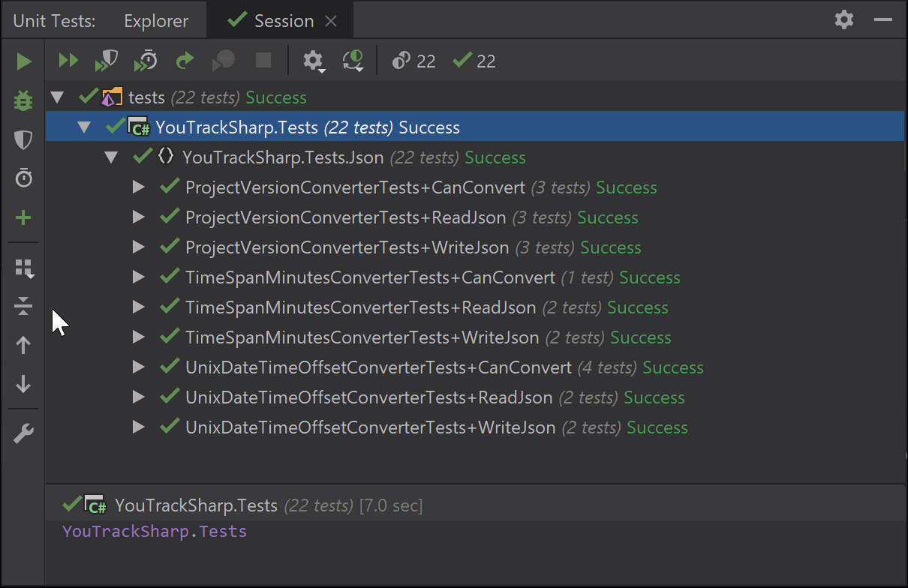This screenshot has width=908, height=588.
Task: Click the output pane header YouTrackSharp.Tests
Action: [x=196, y=505]
